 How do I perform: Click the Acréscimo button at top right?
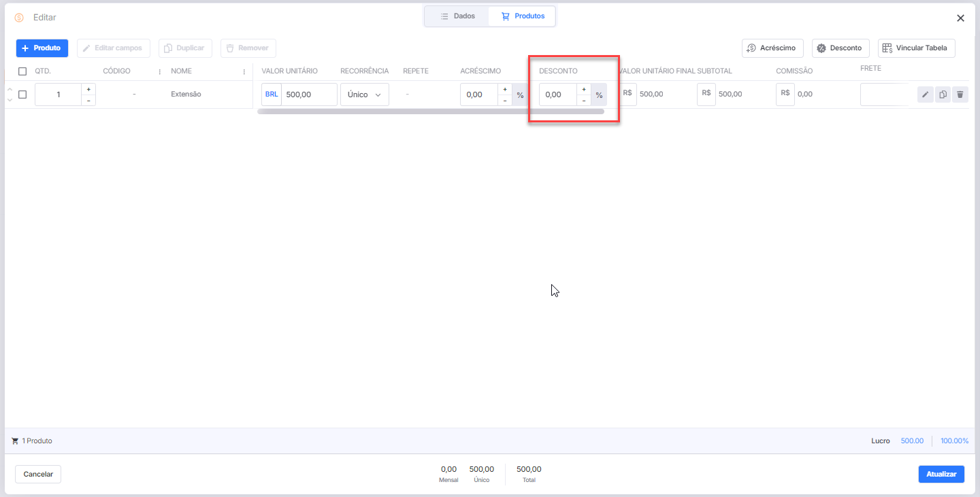click(x=772, y=48)
